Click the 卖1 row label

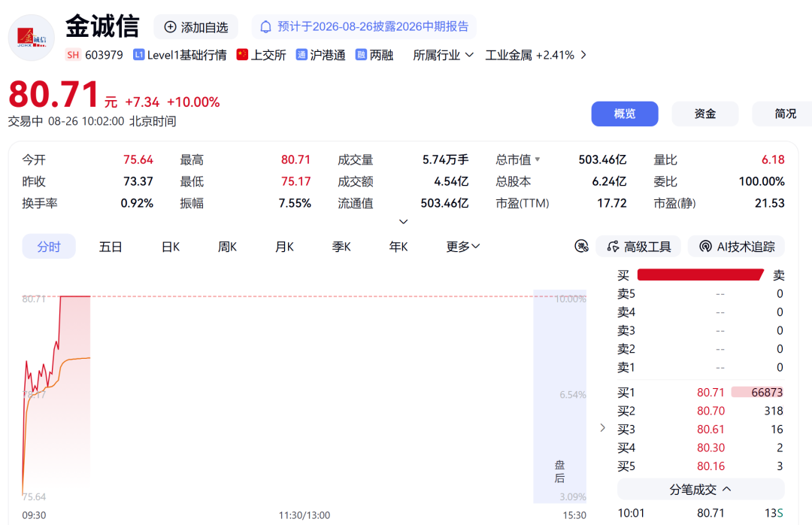tap(626, 368)
